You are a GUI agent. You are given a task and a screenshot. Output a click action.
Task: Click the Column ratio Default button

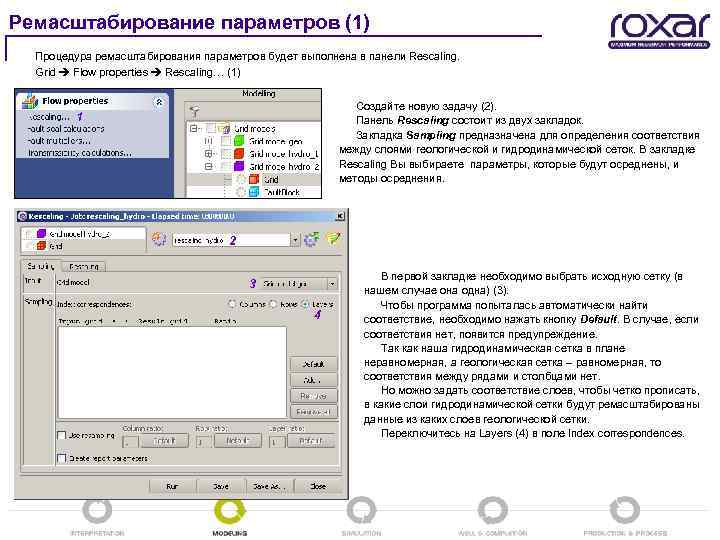click(164, 441)
